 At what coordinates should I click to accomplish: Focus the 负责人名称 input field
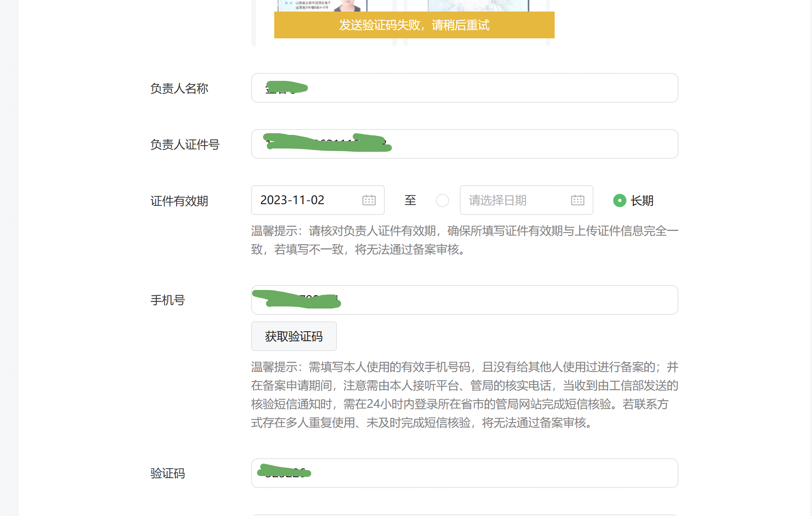pos(464,88)
